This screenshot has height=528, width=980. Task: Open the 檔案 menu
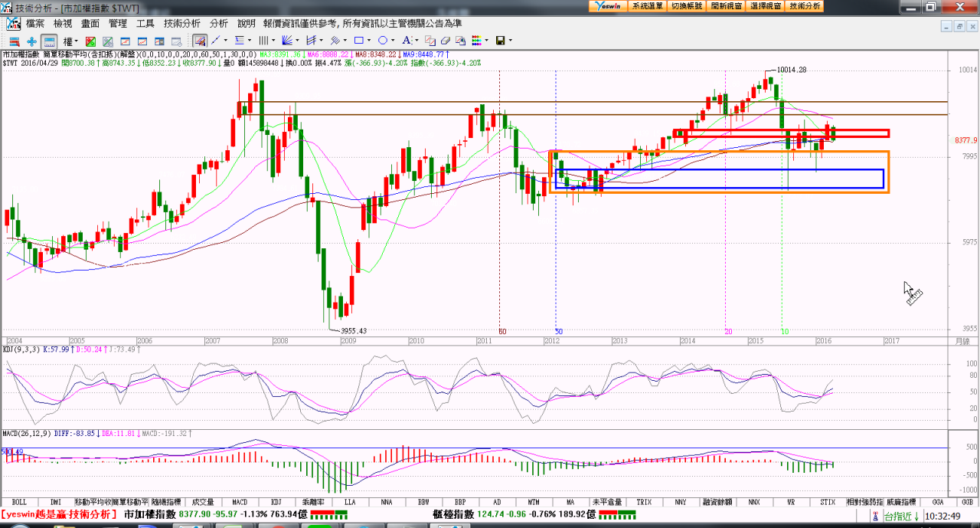click(x=35, y=24)
